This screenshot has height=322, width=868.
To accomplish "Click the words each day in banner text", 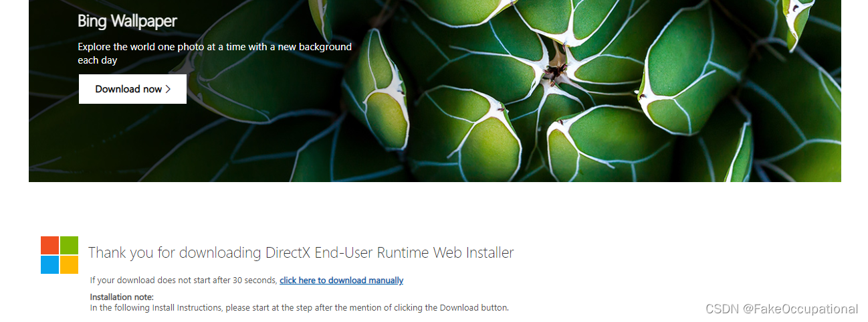I will pyautogui.click(x=98, y=60).
